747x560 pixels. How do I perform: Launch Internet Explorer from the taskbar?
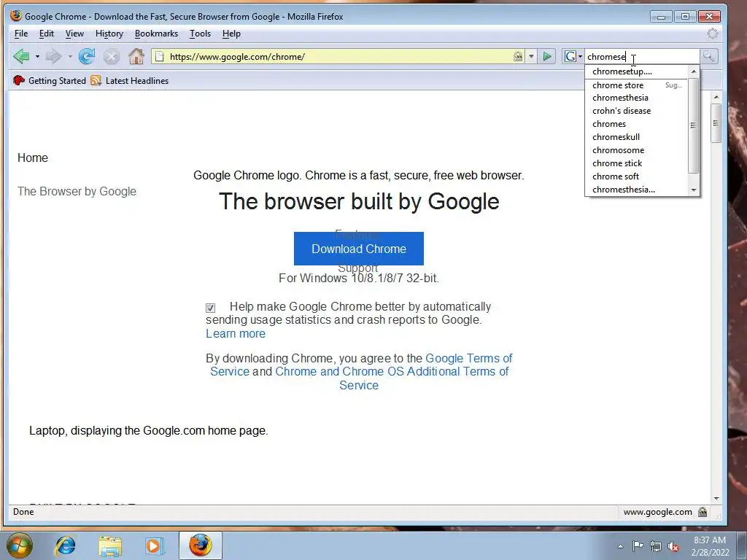(x=66, y=545)
